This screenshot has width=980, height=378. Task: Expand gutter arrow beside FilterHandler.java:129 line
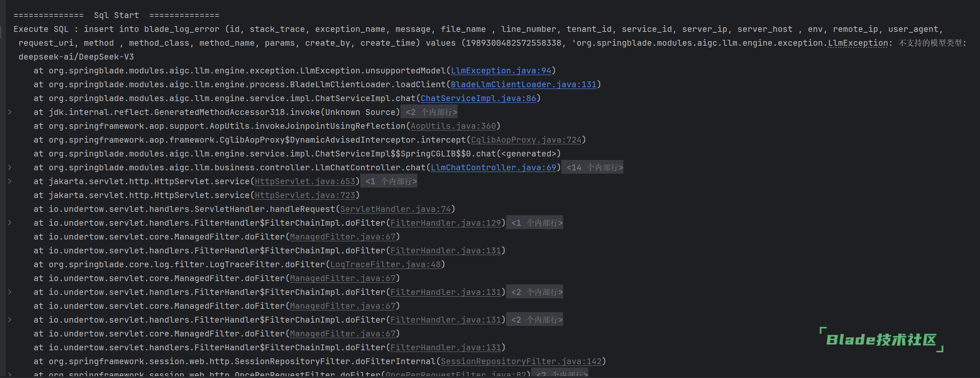click(x=10, y=223)
